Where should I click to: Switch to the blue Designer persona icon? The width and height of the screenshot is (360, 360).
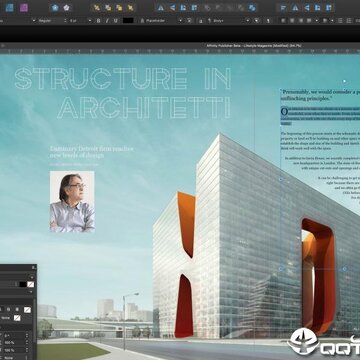9,7
